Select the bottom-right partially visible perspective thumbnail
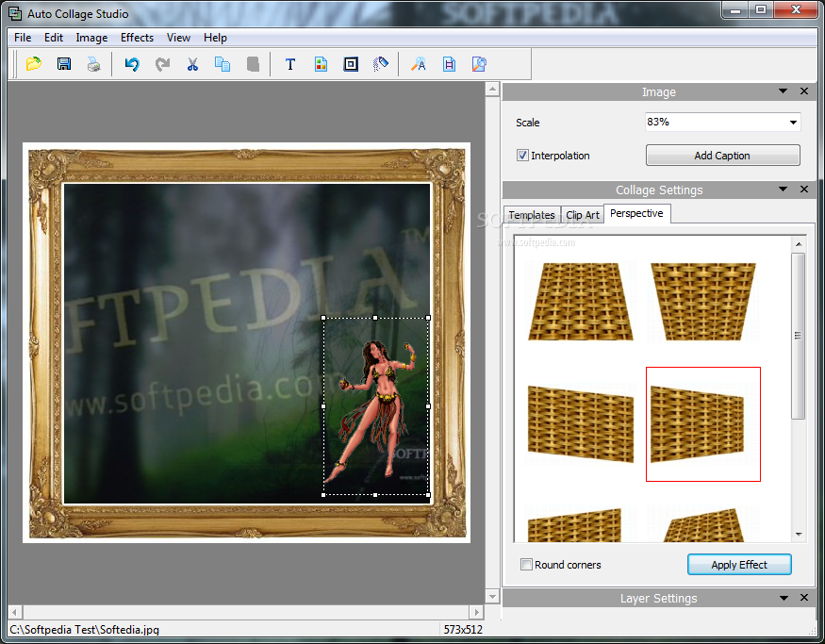Screen dimensions: 825x644 [703, 524]
